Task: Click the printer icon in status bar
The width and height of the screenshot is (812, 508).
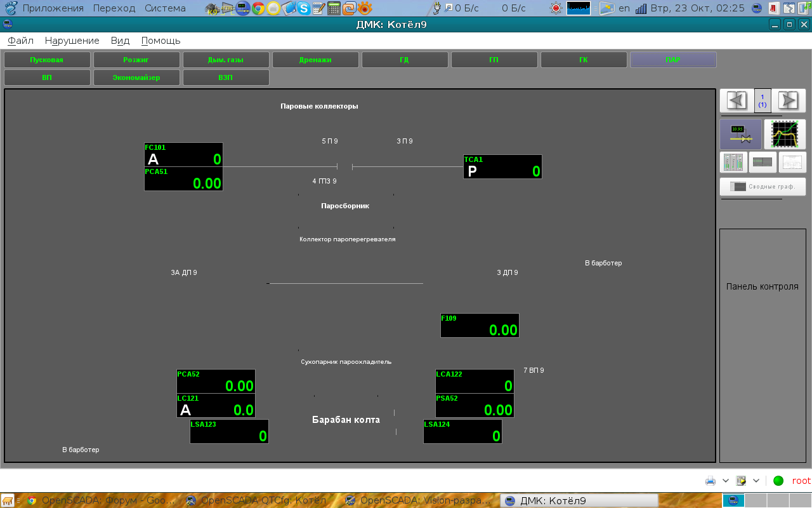Action: [710, 481]
